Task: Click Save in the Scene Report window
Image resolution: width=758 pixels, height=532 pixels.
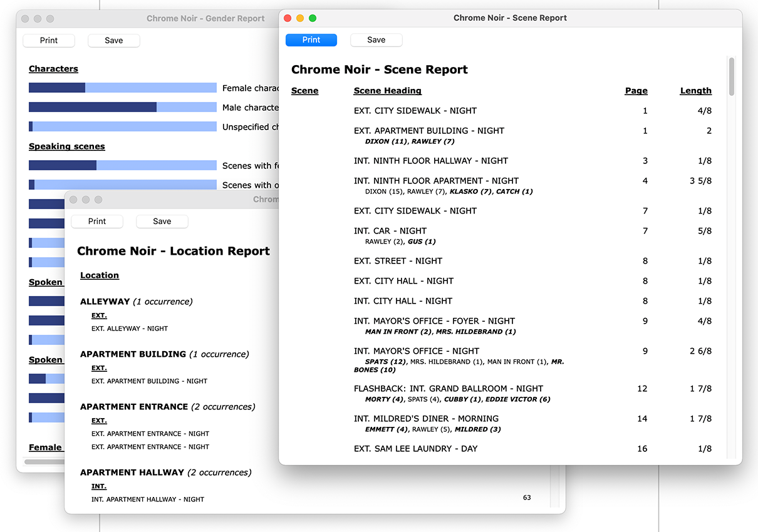Action: coord(376,40)
